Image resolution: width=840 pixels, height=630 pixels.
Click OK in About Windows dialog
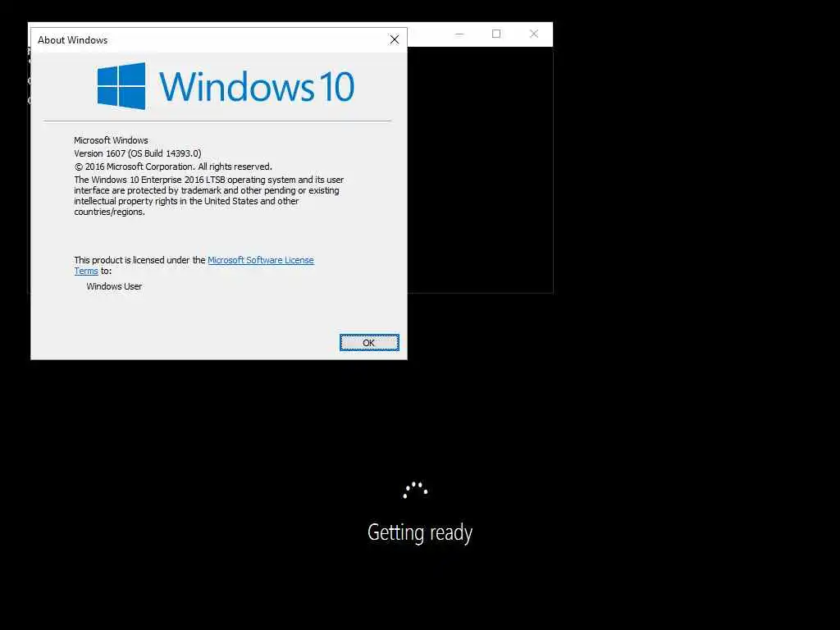coord(369,342)
